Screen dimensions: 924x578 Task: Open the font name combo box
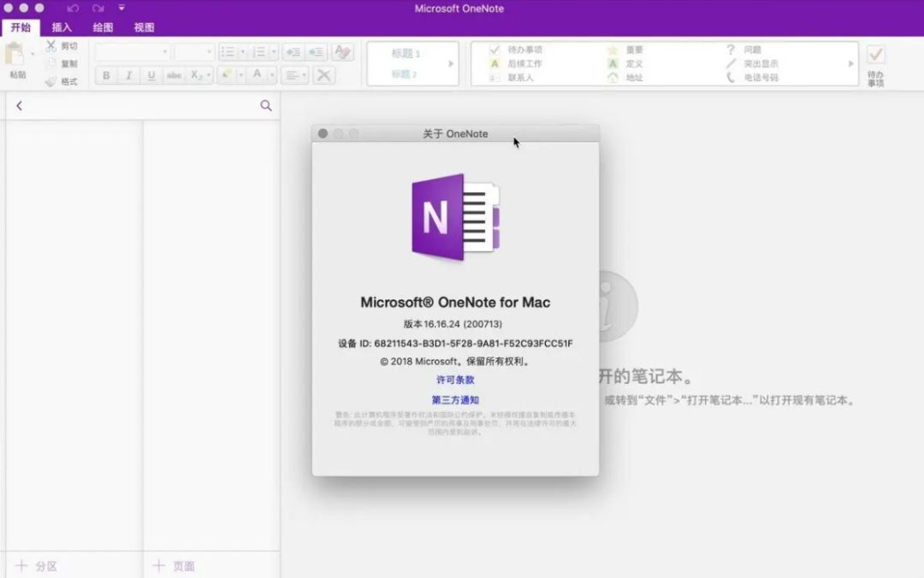(132, 52)
